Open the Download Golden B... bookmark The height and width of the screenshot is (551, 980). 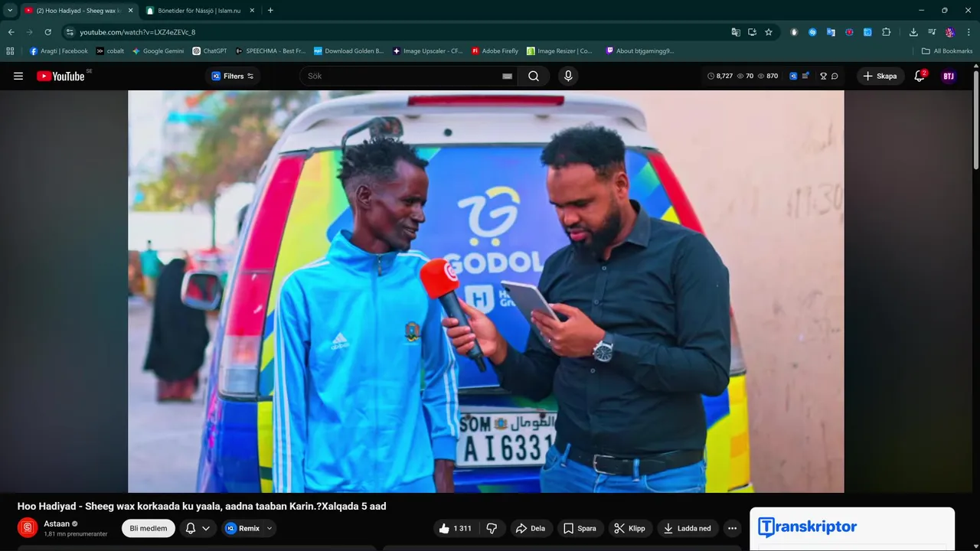click(349, 51)
